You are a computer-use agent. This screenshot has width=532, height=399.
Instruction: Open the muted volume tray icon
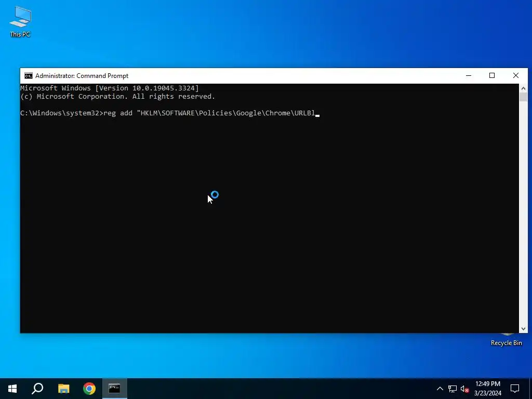tap(464, 389)
